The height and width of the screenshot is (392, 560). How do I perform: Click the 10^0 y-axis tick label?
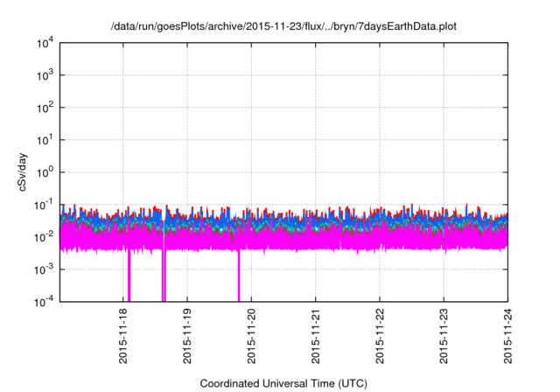45,172
